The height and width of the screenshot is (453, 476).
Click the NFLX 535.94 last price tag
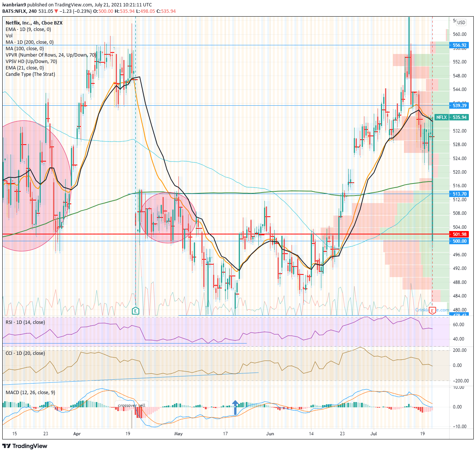(452, 117)
